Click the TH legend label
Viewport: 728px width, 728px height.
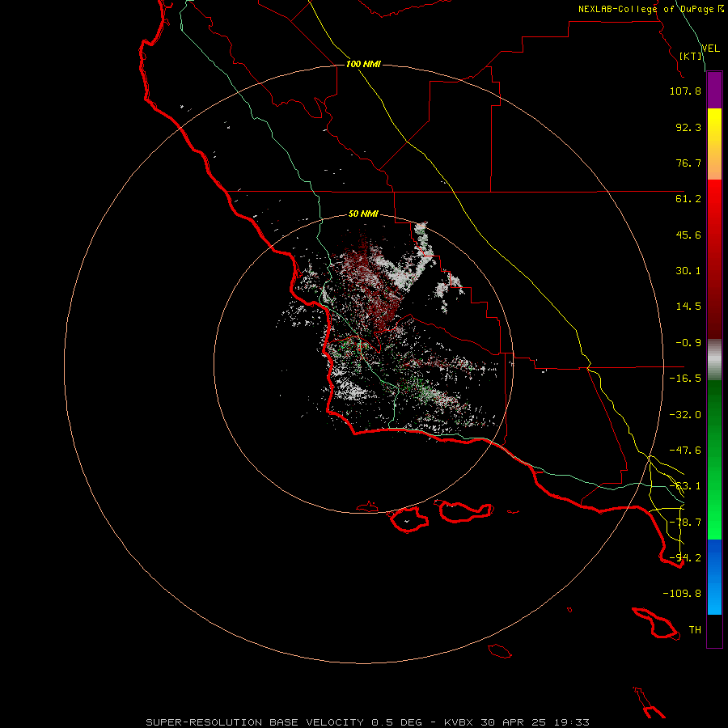pos(695,630)
